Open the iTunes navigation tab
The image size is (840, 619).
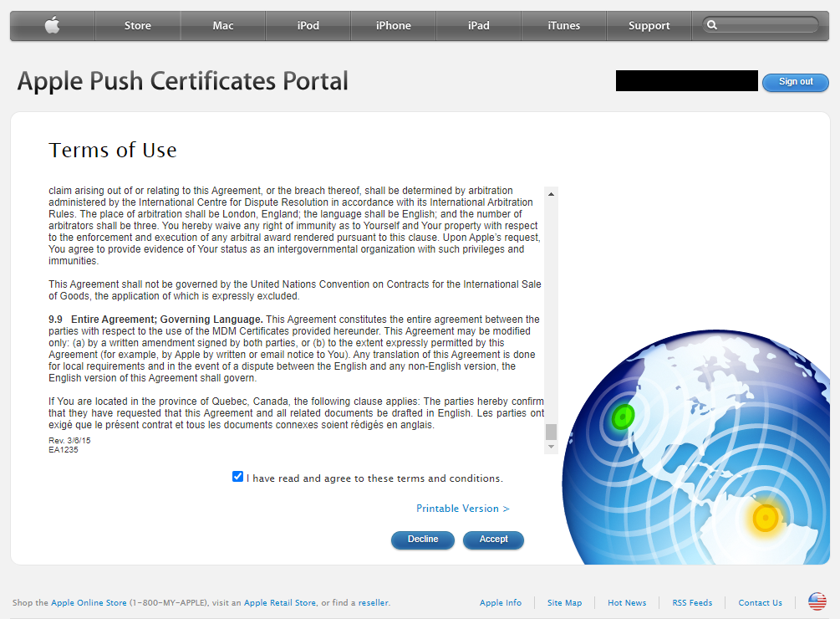click(563, 26)
